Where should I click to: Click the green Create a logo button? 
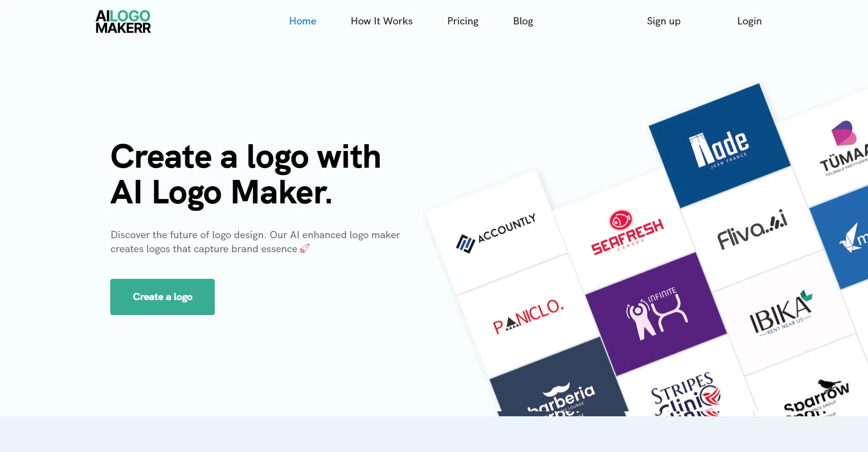(162, 297)
